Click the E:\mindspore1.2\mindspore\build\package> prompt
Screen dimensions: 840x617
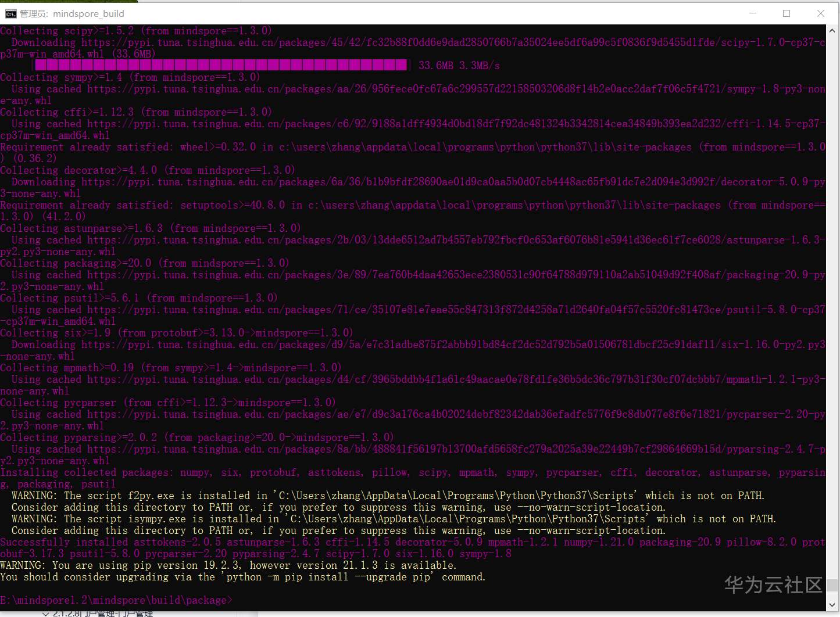coord(116,600)
